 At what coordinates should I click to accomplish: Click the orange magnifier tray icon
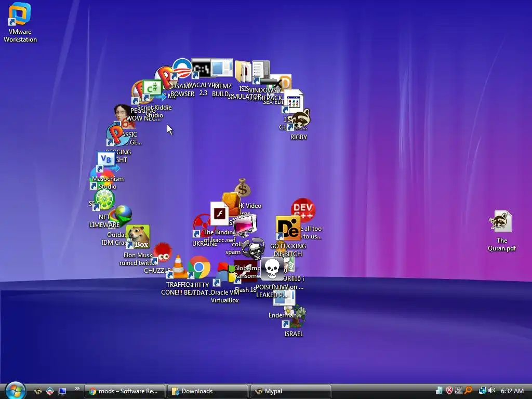[468, 391]
